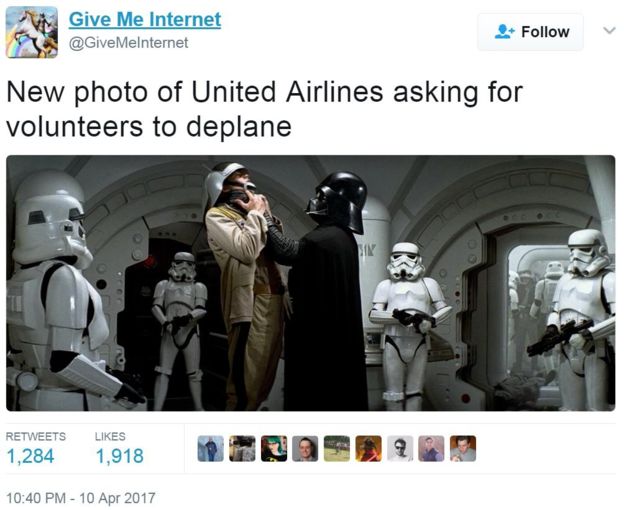Open liker avatar with green hair

(274, 449)
